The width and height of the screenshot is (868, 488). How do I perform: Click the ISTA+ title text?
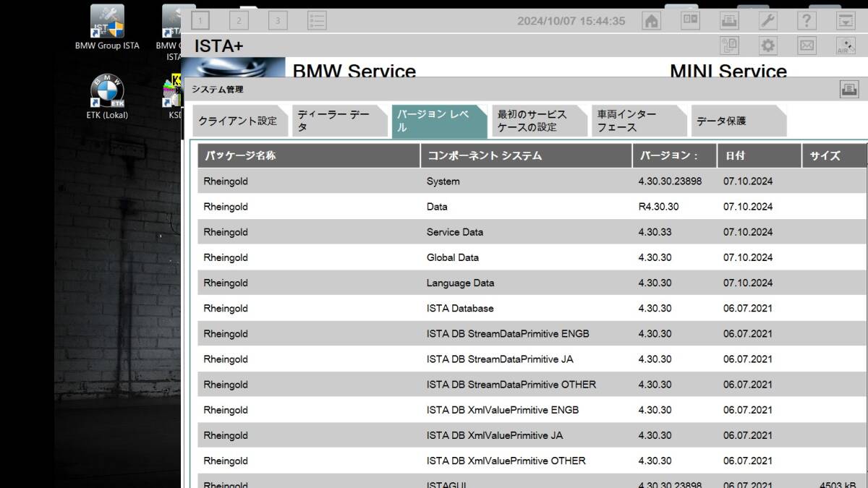(x=218, y=46)
